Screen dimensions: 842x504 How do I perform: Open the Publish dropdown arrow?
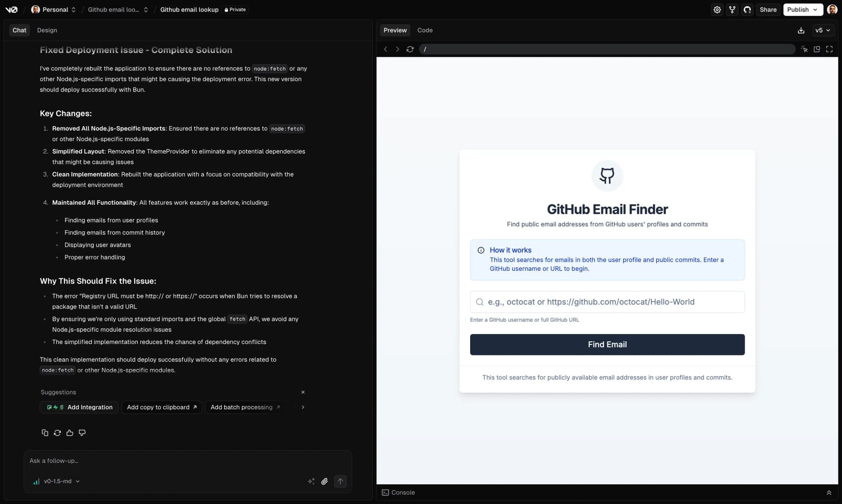coord(816,9)
